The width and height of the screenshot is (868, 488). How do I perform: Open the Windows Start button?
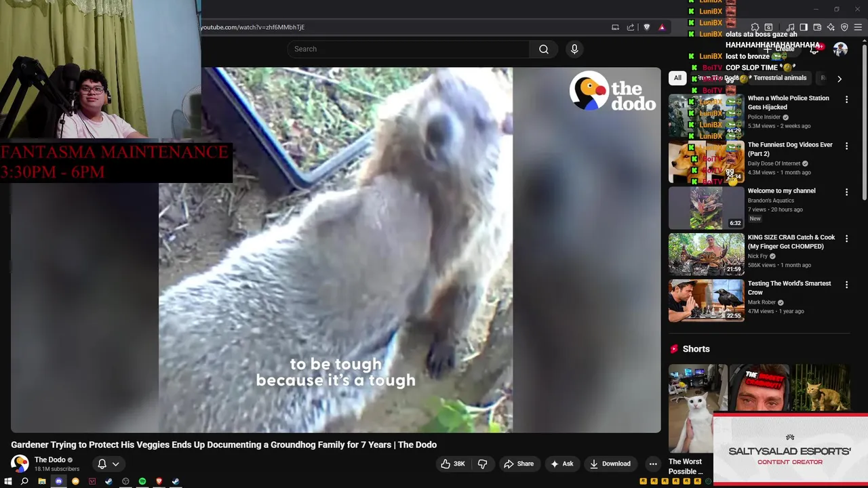click(x=8, y=481)
